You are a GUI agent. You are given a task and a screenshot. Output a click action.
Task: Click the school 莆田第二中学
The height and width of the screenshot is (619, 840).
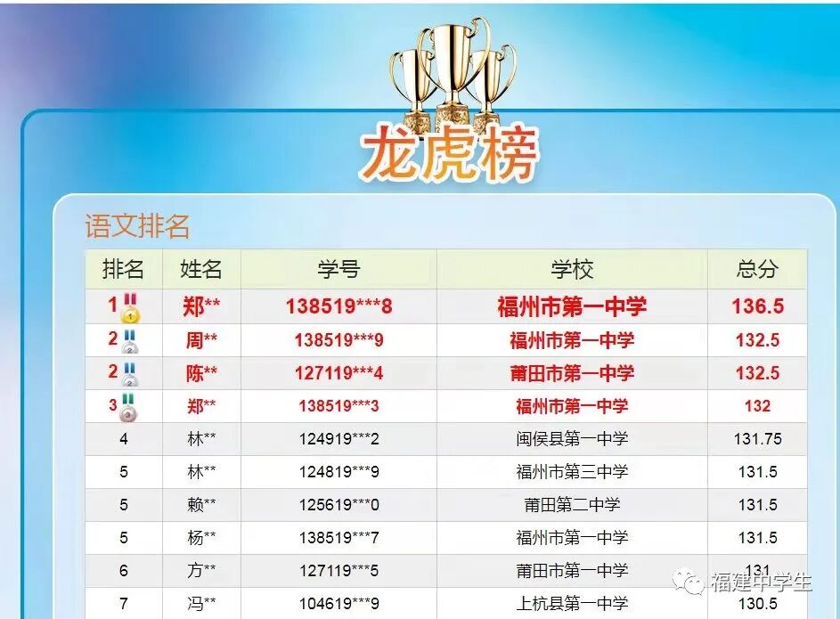pos(572,505)
